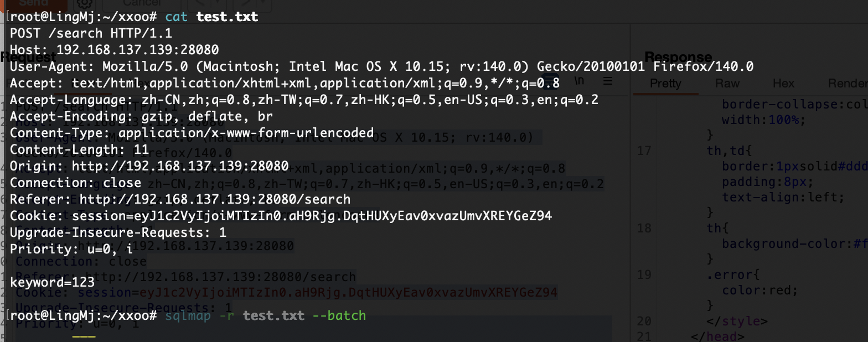
Task: Click the Request panel heading
Action: (28, 57)
